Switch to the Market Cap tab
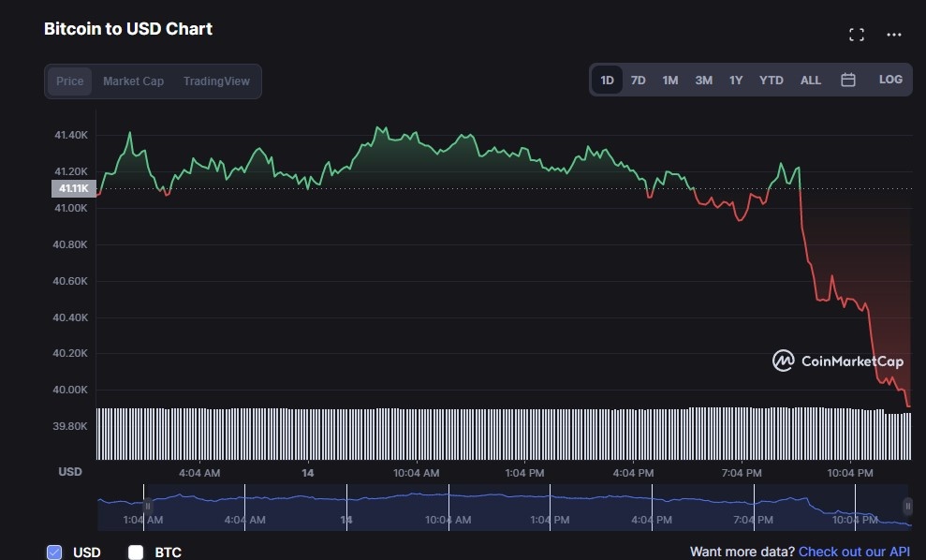Viewport: 926px width, 560px height. 133,81
